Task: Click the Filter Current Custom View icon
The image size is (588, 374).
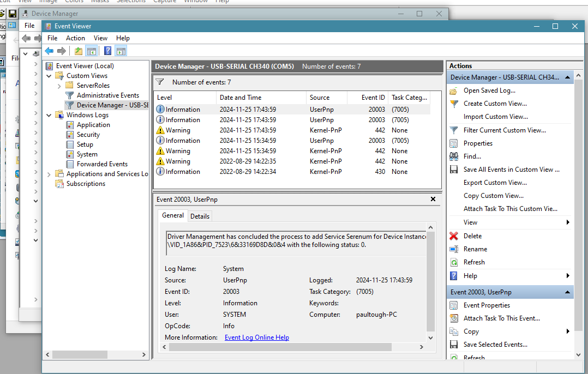Action: coord(454,130)
